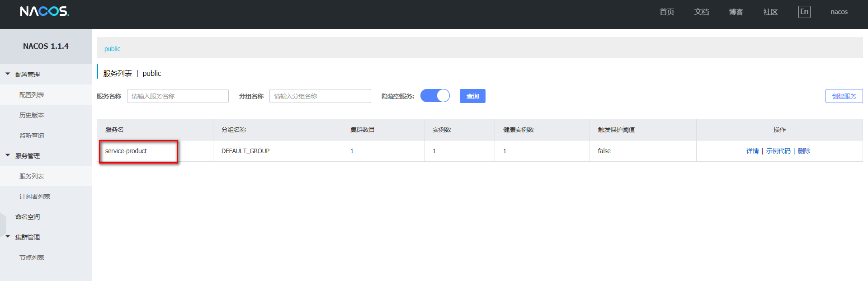
Task: Click the false threshold cell
Action: coord(643,151)
